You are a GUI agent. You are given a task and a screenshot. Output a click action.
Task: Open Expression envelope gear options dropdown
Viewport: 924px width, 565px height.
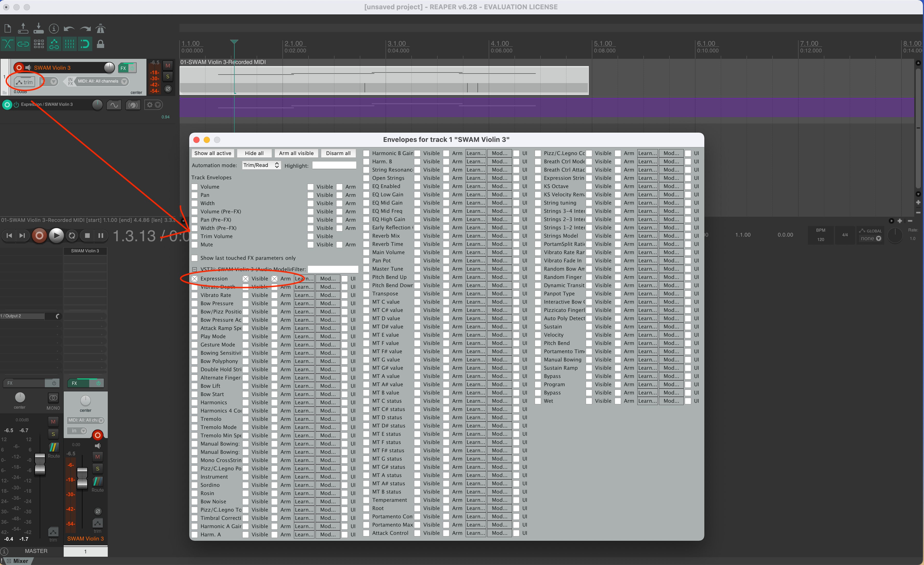pyautogui.click(x=154, y=105)
